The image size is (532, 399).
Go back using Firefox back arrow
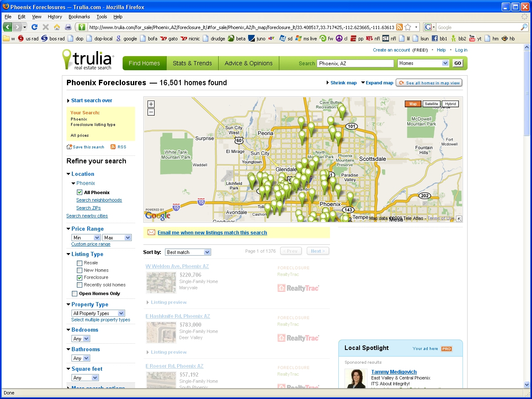coord(7,27)
